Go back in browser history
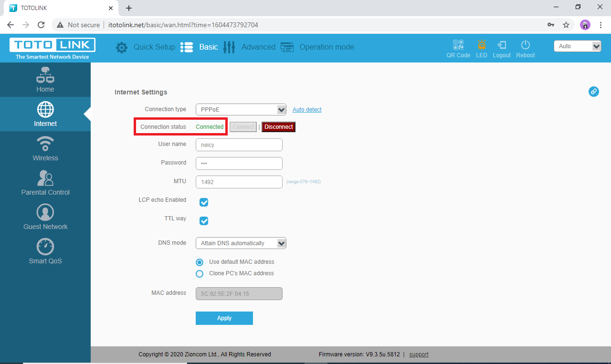This screenshot has height=364, width=611. [x=11, y=25]
